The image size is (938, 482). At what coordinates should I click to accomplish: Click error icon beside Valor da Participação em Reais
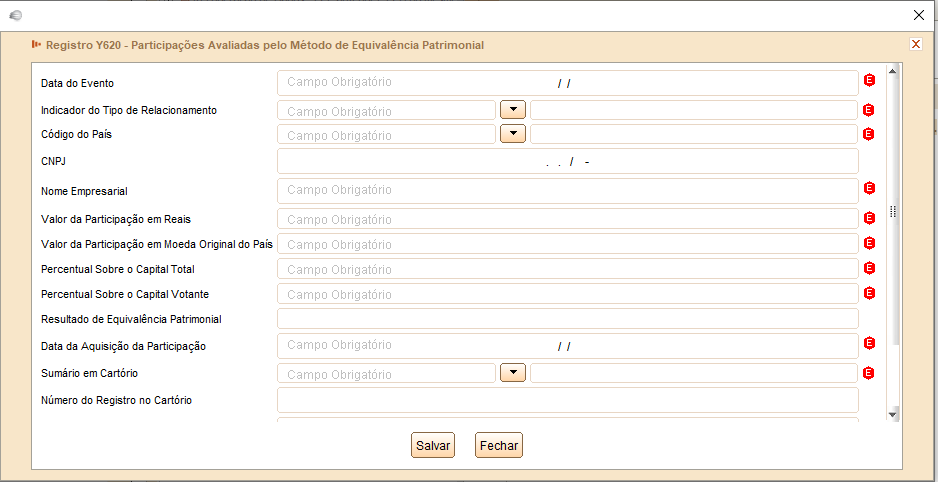pos(869,218)
